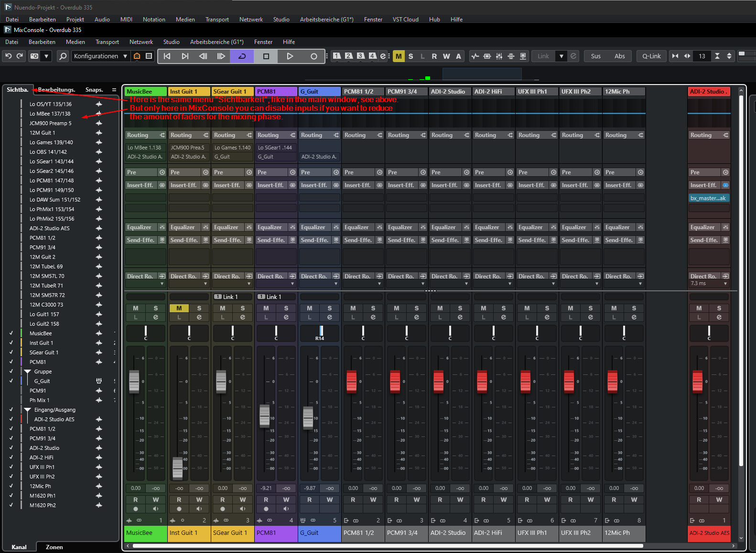Toggle the global write automation W button

(x=446, y=56)
